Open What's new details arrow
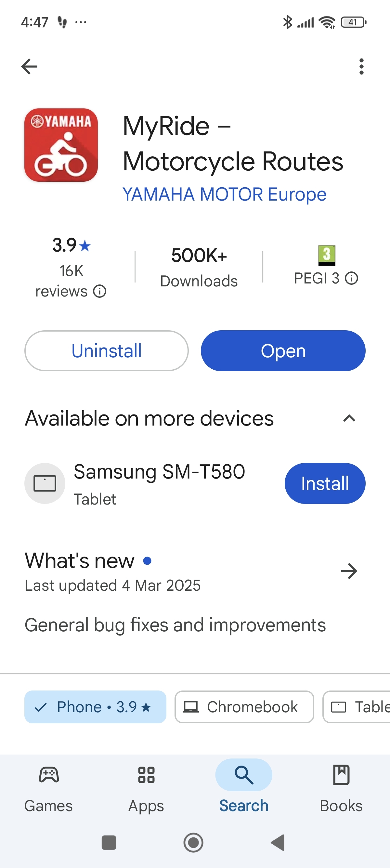390x868 pixels. [x=349, y=571]
